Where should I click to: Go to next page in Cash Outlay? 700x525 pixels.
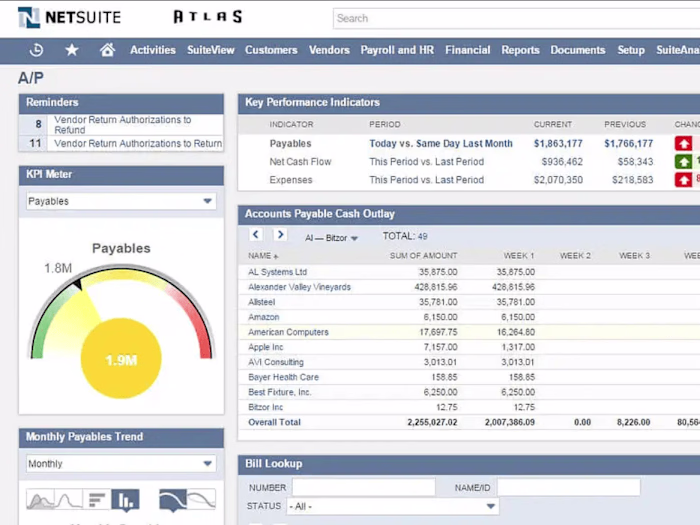(x=280, y=234)
